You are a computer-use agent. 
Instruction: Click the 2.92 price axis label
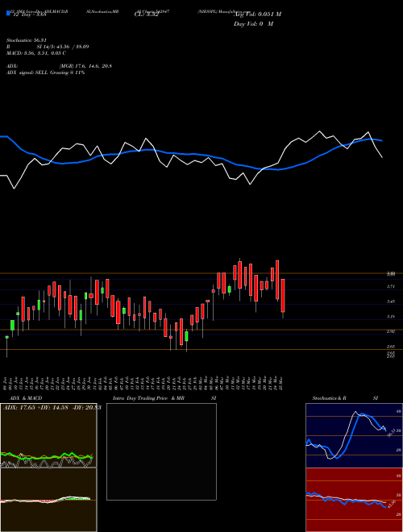[391, 331]
